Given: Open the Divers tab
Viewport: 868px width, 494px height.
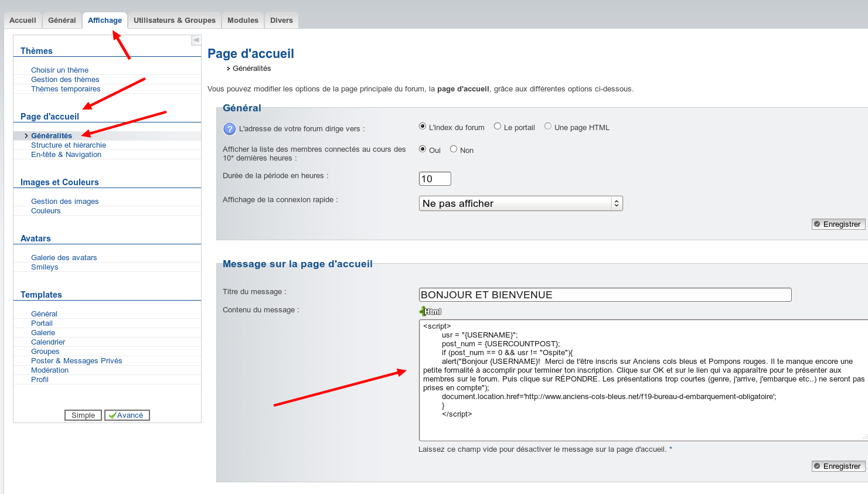Looking at the screenshot, I should [x=281, y=20].
